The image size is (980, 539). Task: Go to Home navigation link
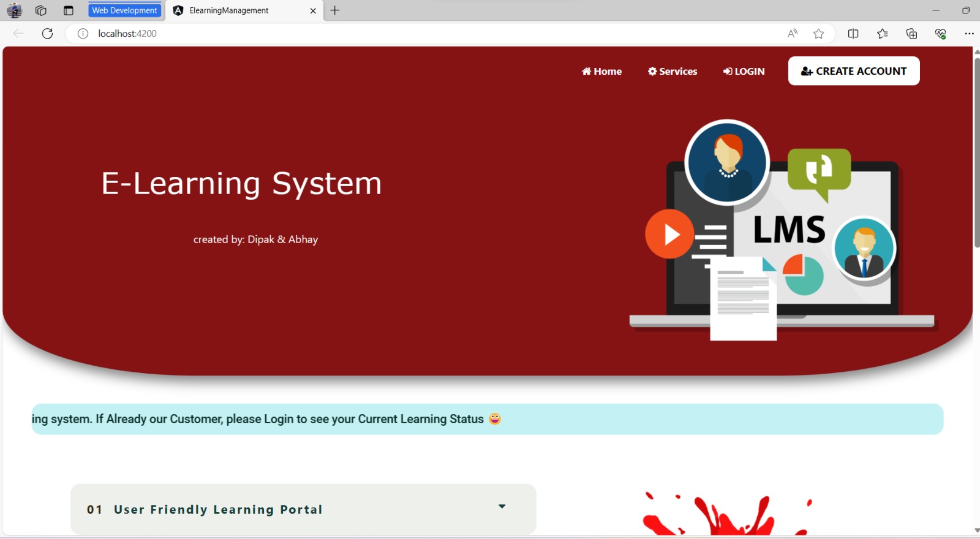[601, 71]
